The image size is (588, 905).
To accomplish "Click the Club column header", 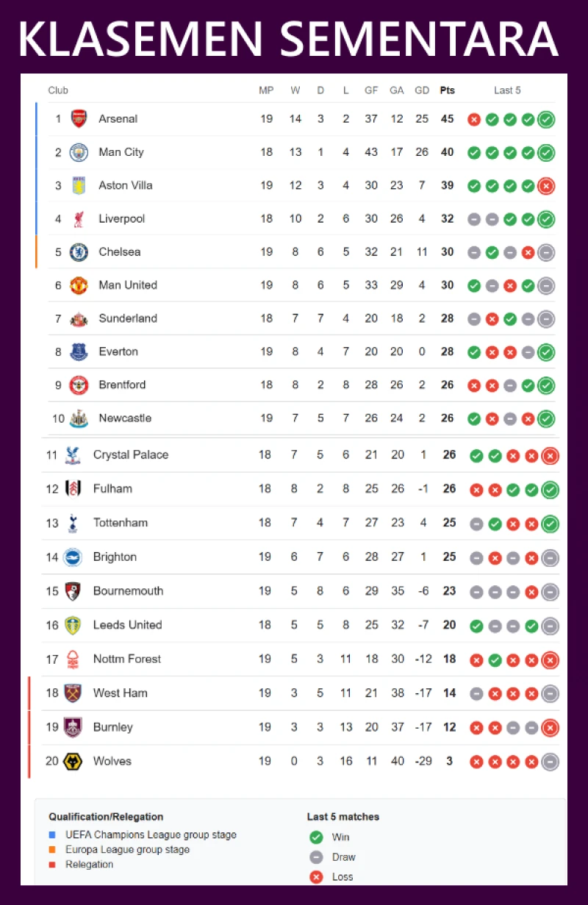I will click(58, 90).
